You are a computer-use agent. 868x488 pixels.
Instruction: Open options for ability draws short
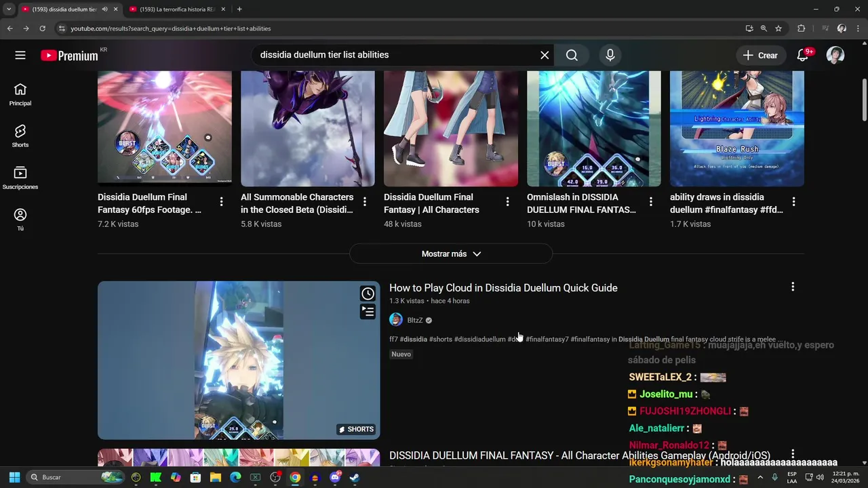[794, 202]
